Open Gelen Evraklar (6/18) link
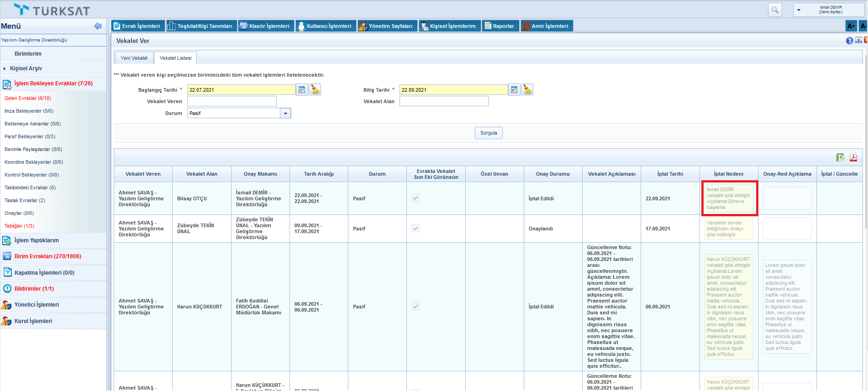Viewport: 868px width, 391px height. click(x=28, y=98)
